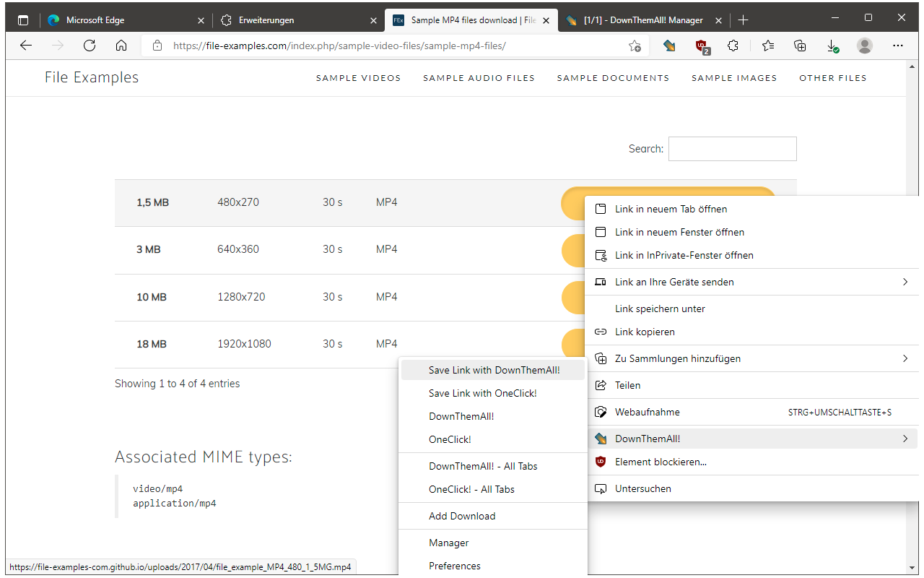This screenshot has height=578, width=924.
Task: Choose Webaufnahme in the context menu
Action: [x=753, y=412]
